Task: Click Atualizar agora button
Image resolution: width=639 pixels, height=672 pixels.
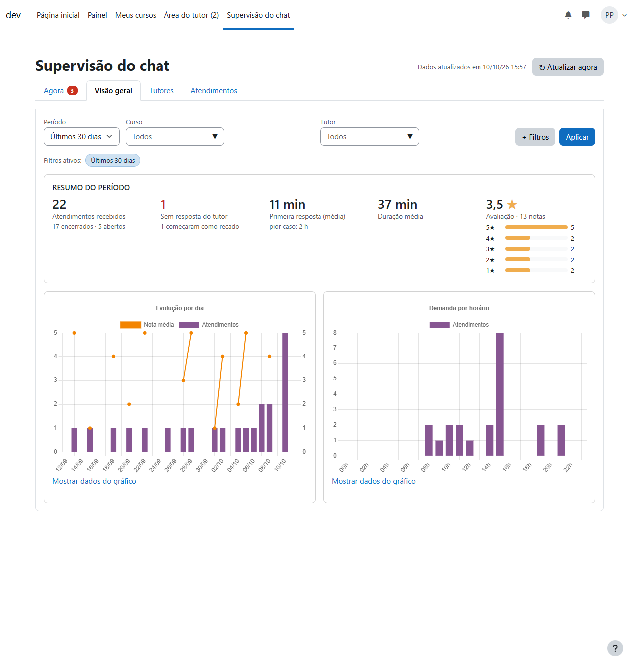Action: [568, 67]
